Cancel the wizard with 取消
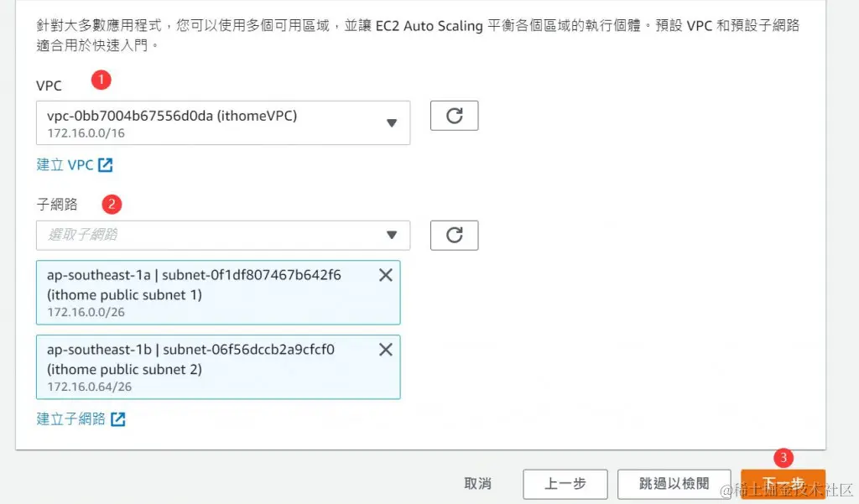The height and width of the screenshot is (504, 859). point(477,484)
